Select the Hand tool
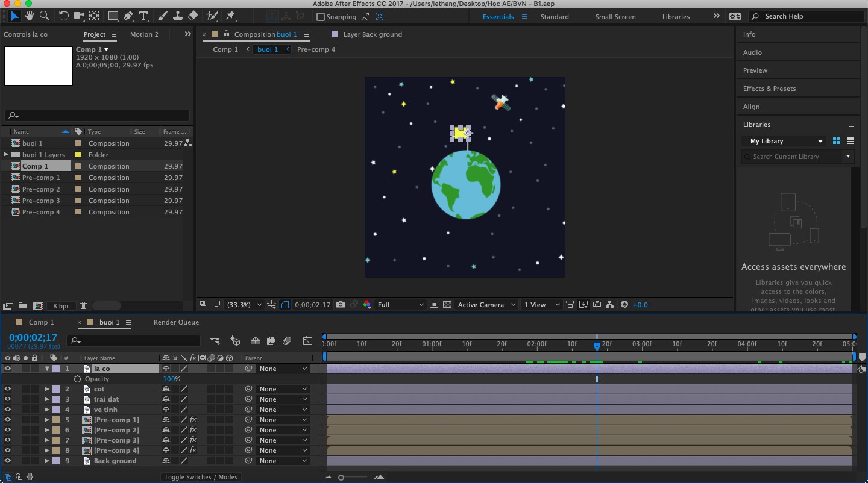The image size is (868, 483). pyautogui.click(x=30, y=16)
